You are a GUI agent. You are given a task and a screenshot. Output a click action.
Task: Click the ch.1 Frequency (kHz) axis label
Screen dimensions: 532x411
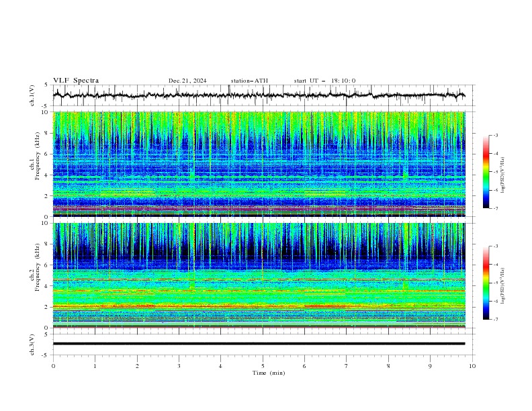click(x=35, y=156)
